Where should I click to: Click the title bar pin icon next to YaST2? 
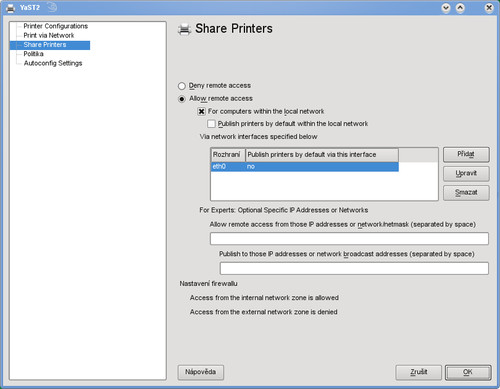[x=52, y=7]
